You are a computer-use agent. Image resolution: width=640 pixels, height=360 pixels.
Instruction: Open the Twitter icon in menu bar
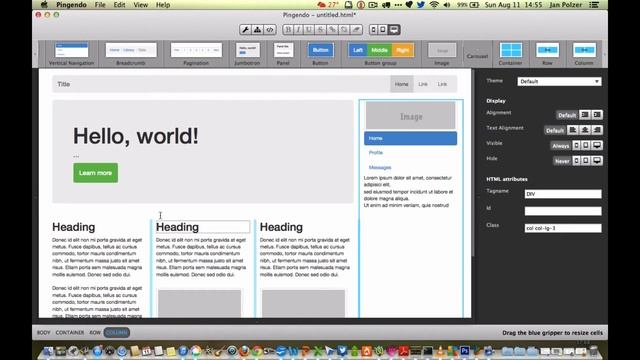pyautogui.click(x=421, y=5)
